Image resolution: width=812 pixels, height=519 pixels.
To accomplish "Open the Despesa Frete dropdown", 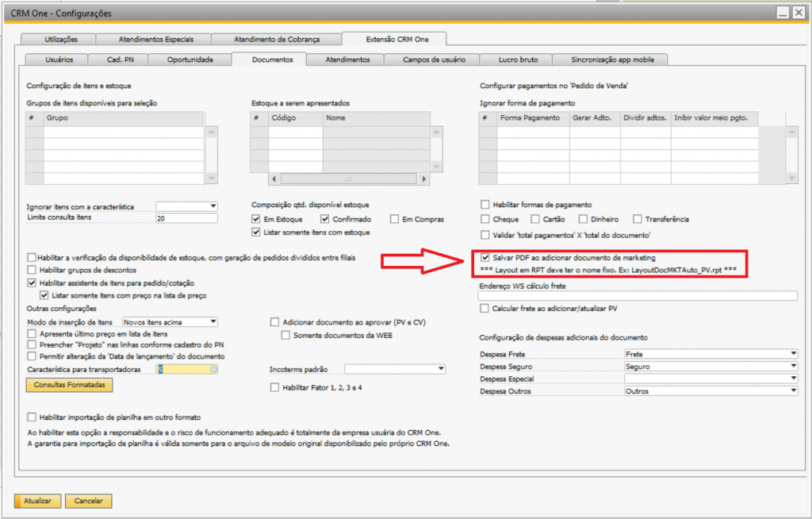I will pyautogui.click(x=792, y=354).
